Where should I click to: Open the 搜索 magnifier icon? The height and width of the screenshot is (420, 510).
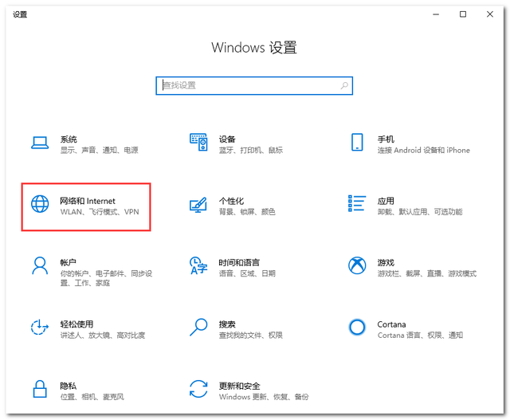coord(198,327)
